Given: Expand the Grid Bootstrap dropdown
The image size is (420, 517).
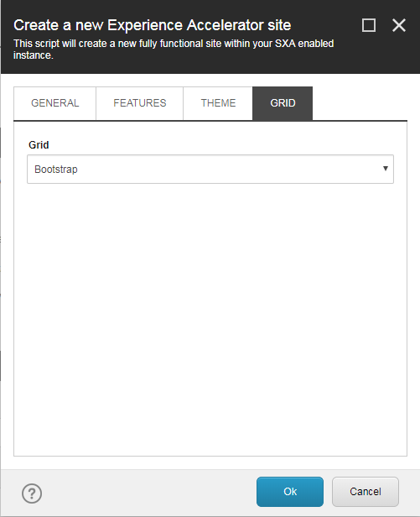Looking at the screenshot, I should (210, 170).
